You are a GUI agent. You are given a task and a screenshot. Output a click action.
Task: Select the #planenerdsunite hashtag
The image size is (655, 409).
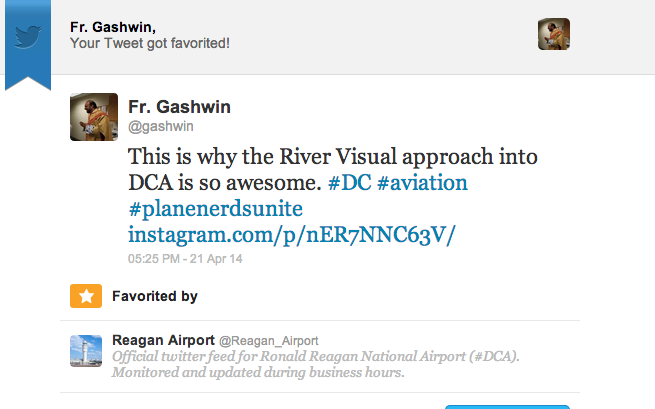(215, 210)
